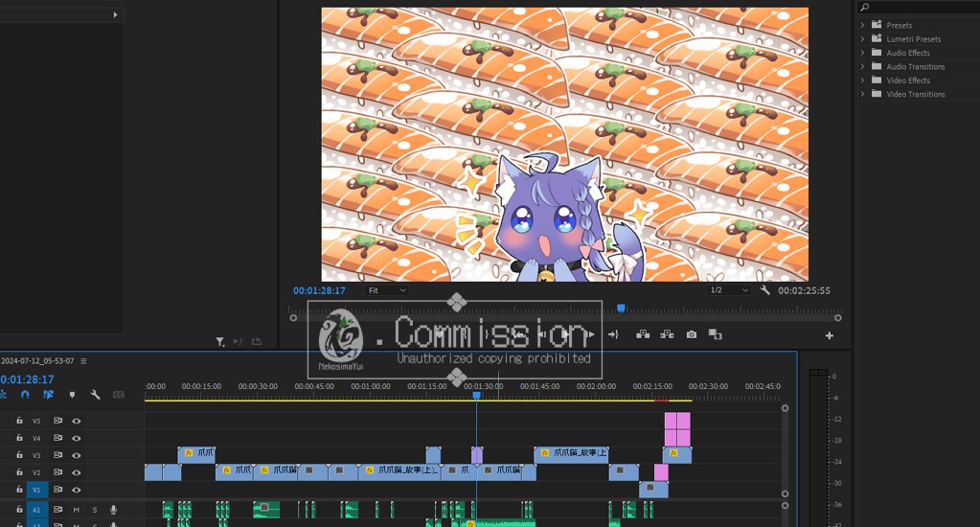The height and width of the screenshot is (527, 980).
Task: Click the filter bin content icon
Action: coord(220,341)
